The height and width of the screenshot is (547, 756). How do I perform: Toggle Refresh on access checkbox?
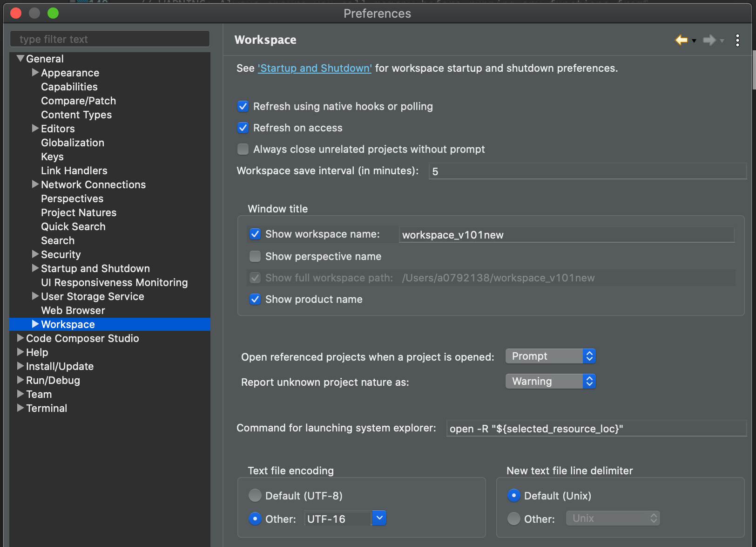(x=243, y=128)
